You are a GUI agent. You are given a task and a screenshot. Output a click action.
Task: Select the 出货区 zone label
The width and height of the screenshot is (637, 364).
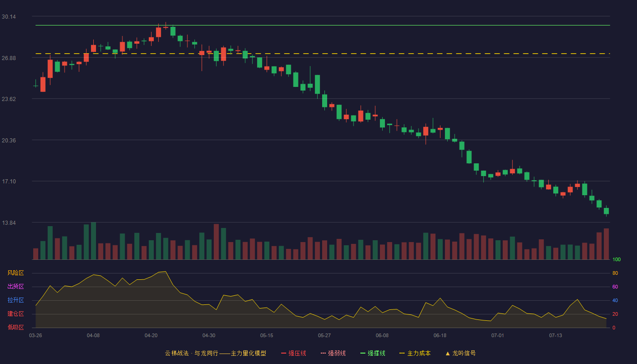(x=15, y=287)
